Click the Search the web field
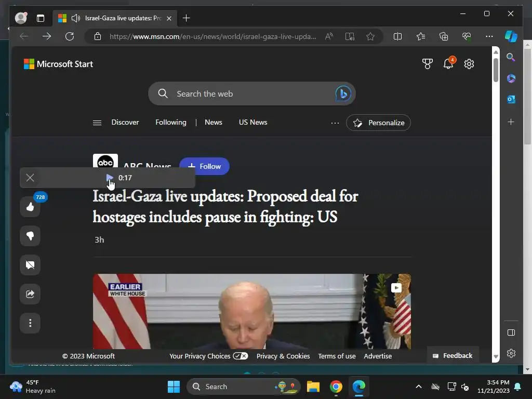 [x=252, y=94]
